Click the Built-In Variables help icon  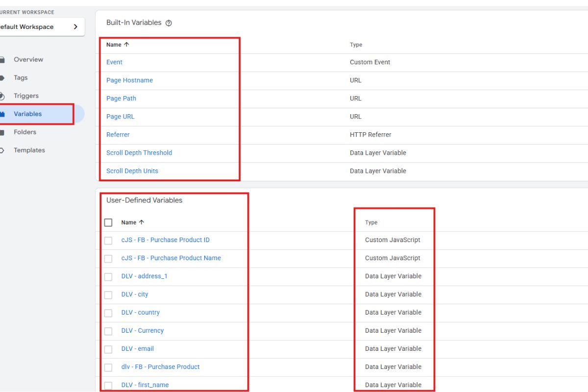(169, 23)
